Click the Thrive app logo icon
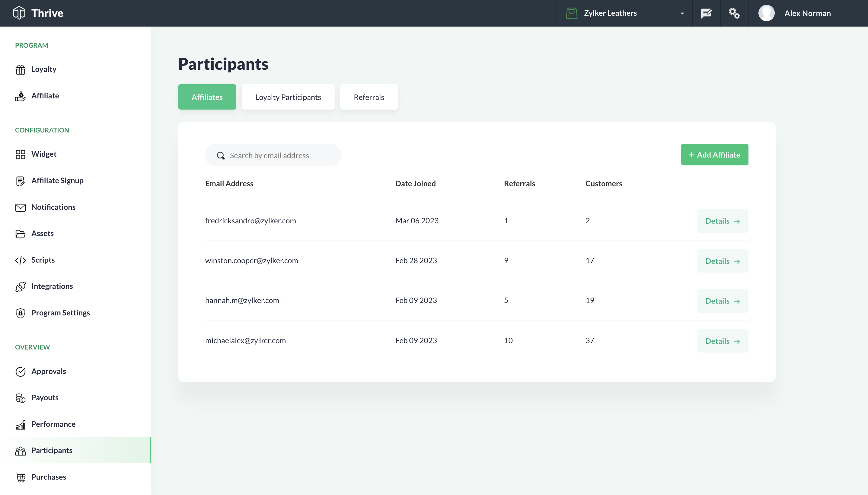868x495 pixels. (18, 12)
